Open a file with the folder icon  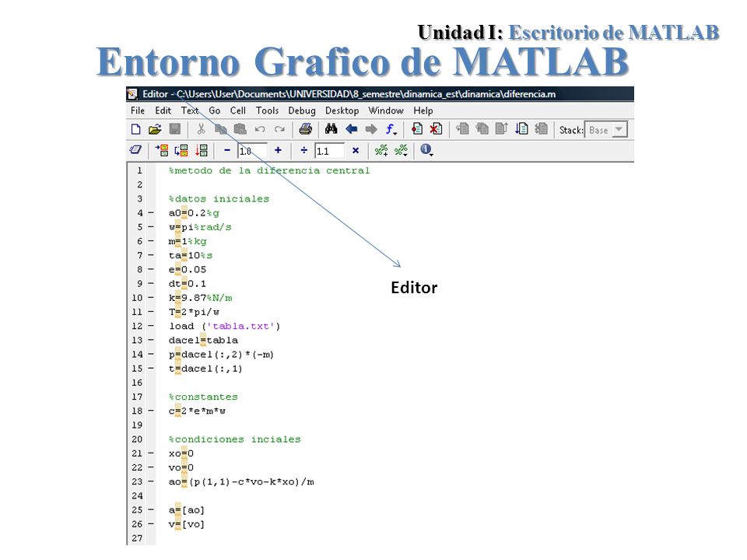pos(155,130)
